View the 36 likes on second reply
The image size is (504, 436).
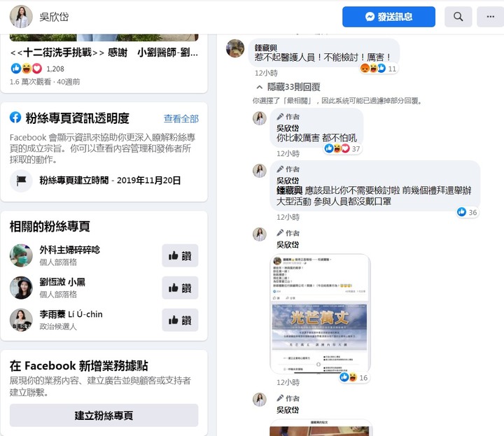tap(468, 212)
